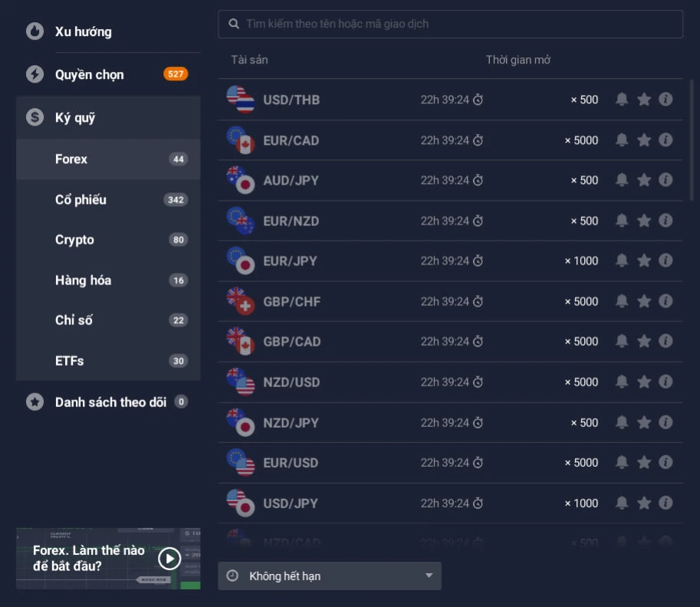Toggle favorite star for EUR/USD
Viewport: 700px width, 607px height.
pyautogui.click(x=644, y=462)
